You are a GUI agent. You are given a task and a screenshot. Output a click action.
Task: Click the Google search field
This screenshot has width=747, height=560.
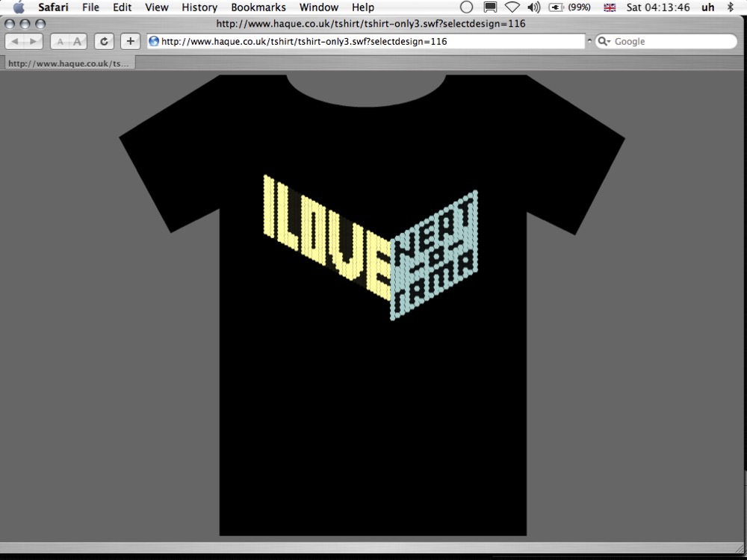click(666, 41)
